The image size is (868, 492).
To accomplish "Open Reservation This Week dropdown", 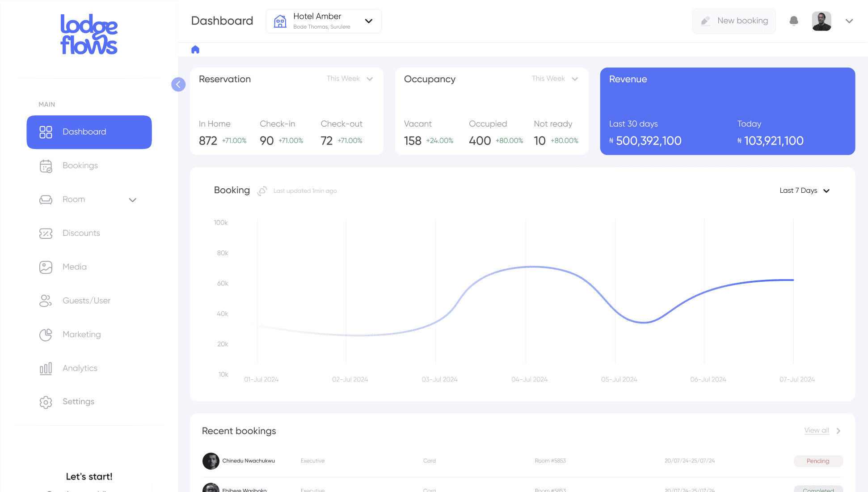I will pos(350,79).
